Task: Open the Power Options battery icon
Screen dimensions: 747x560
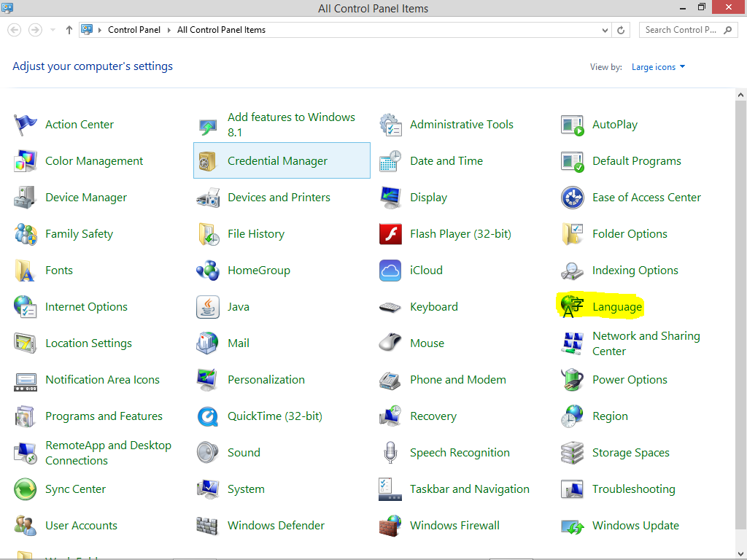Action: [572, 380]
